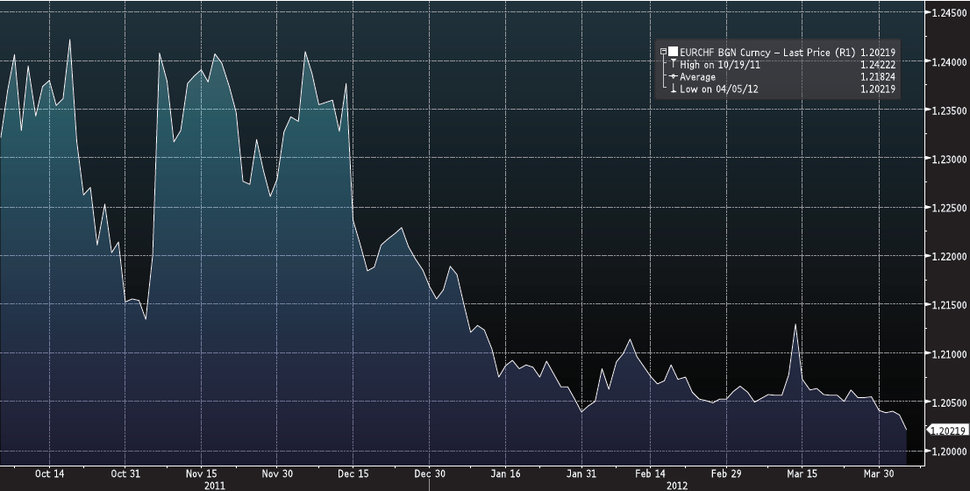Click the mid-March price spike peak
Viewport: 970px width, 491px height.
[795, 325]
